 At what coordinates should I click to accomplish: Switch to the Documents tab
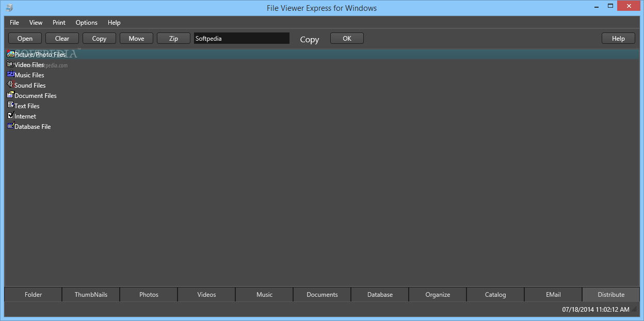click(x=322, y=294)
